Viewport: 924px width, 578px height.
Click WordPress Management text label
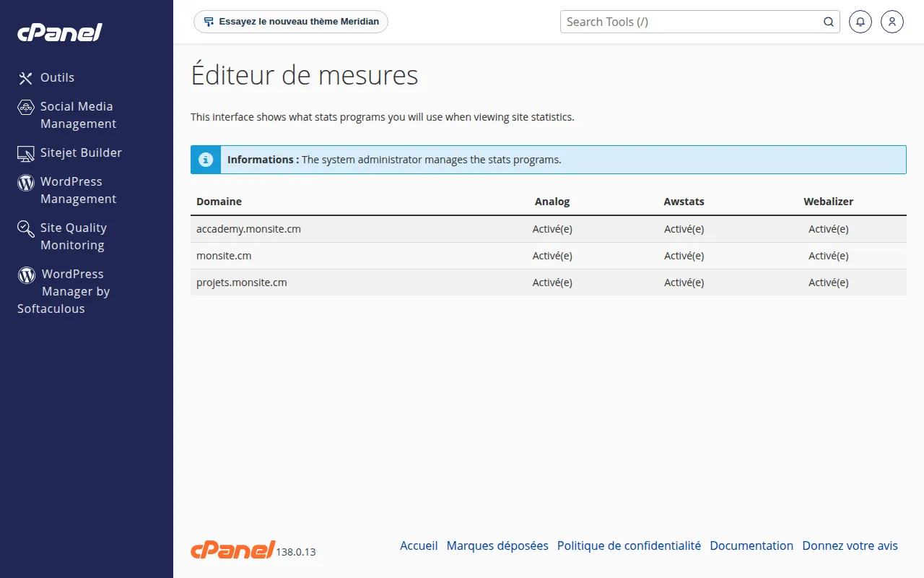78,190
